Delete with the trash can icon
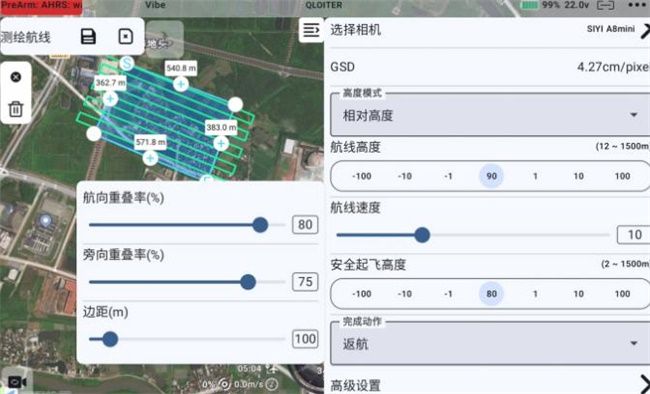The height and width of the screenshot is (394, 650). [16, 109]
